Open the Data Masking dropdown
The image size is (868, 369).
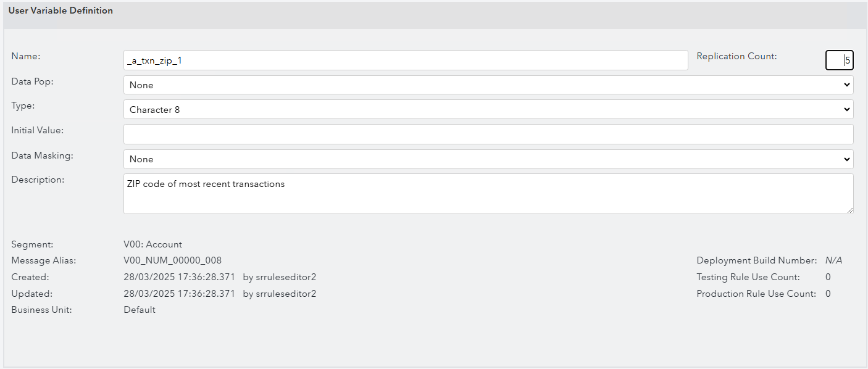(488, 159)
